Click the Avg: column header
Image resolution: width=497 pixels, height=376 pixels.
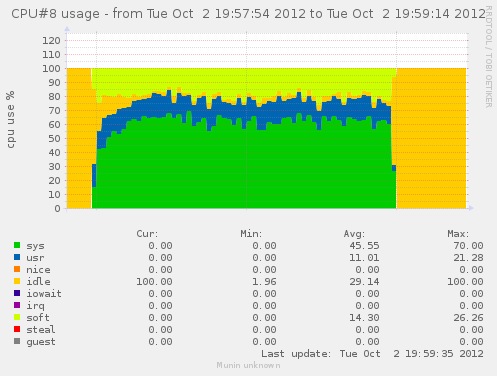[x=354, y=234]
